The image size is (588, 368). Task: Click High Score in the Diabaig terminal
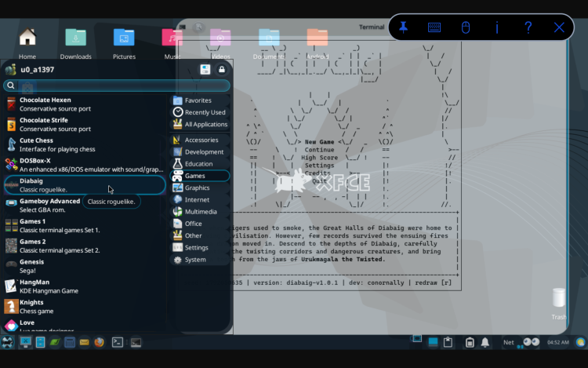click(x=320, y=158)
